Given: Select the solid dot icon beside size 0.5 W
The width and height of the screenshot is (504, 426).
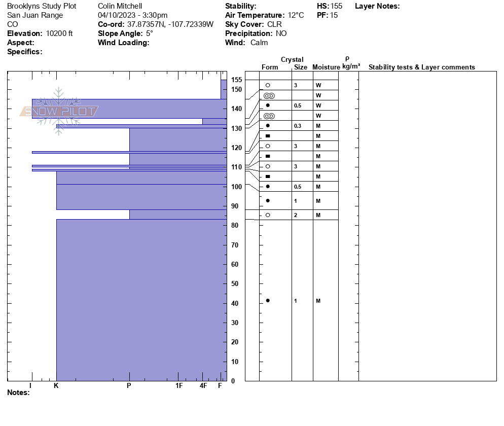Looking at the screenshot, I should tap(268, 105).
